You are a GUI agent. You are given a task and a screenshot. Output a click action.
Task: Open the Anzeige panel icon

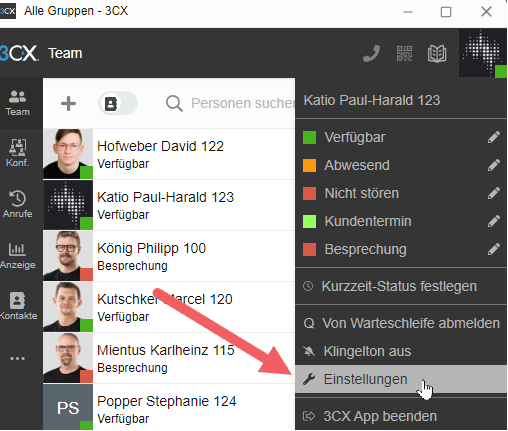[x=18, y=255]
